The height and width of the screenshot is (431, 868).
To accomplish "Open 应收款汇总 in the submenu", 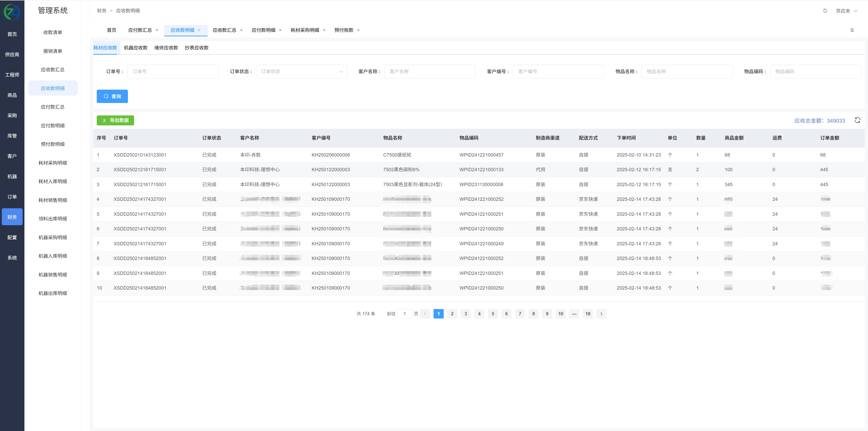I will point(53,70).
